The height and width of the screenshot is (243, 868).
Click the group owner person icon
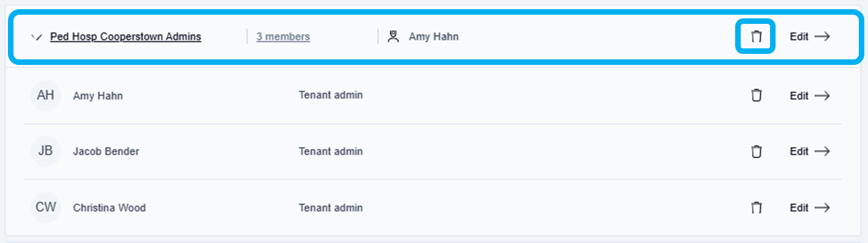393,37
